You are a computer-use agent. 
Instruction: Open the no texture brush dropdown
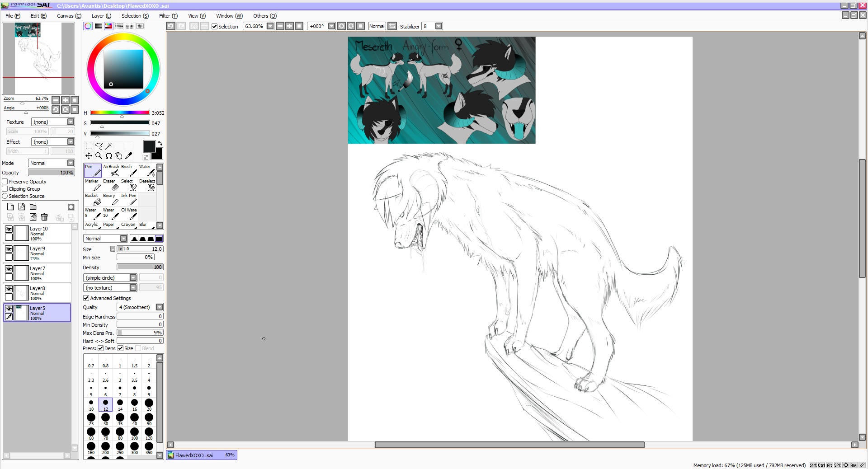click(133, 288)
